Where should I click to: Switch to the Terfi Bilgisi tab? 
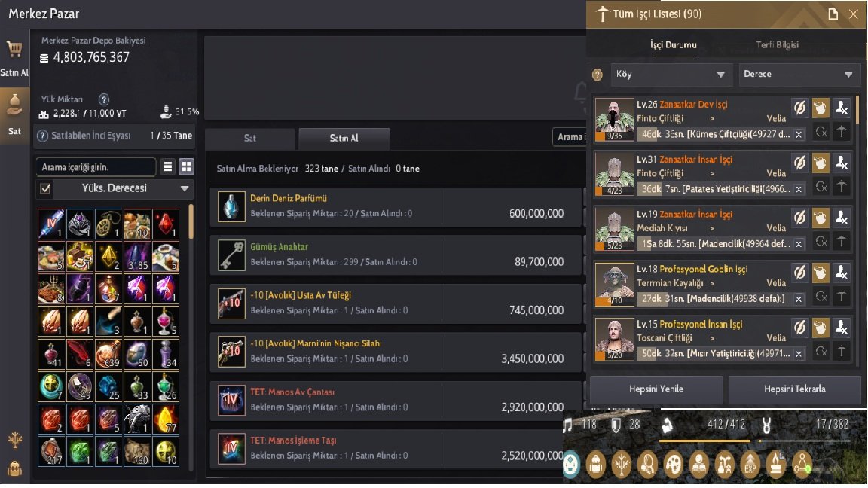coord(778,45)
